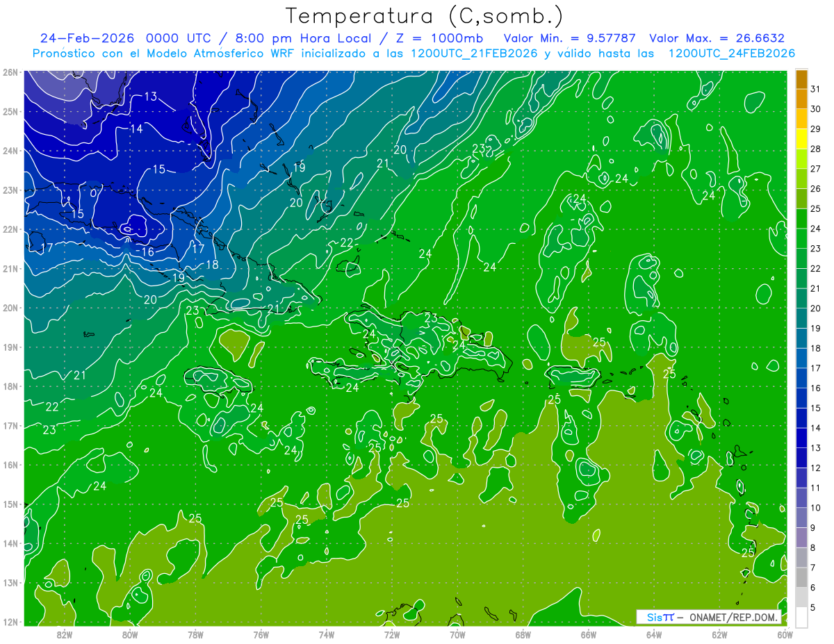Click the 14 contour label on the map
This screenshot has width=834, height=644.
tap(136, 129)
